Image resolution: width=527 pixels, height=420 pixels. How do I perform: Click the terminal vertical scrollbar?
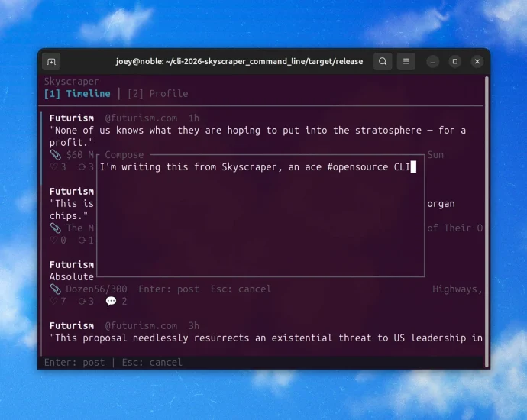(487, 221)
